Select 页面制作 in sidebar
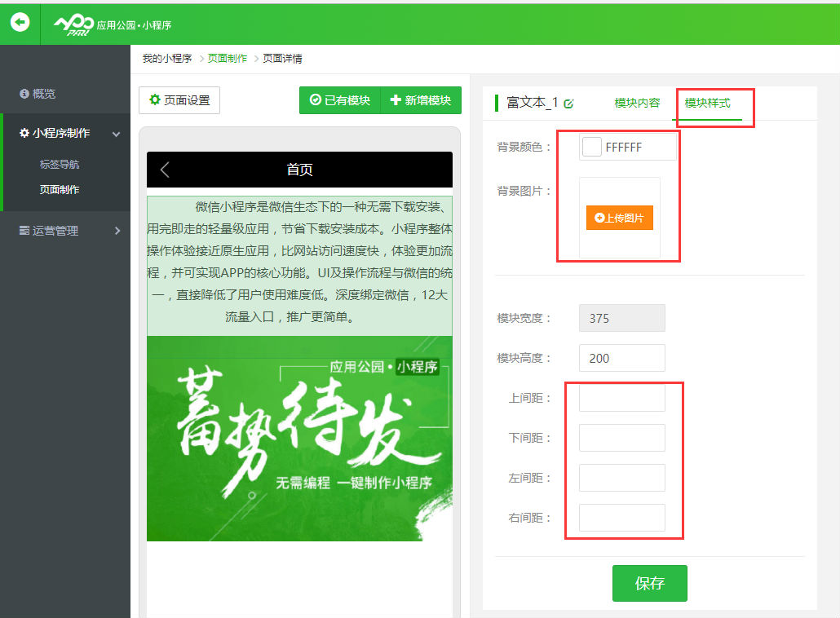This screenshot has height=618, width=840. click(60, 190)
